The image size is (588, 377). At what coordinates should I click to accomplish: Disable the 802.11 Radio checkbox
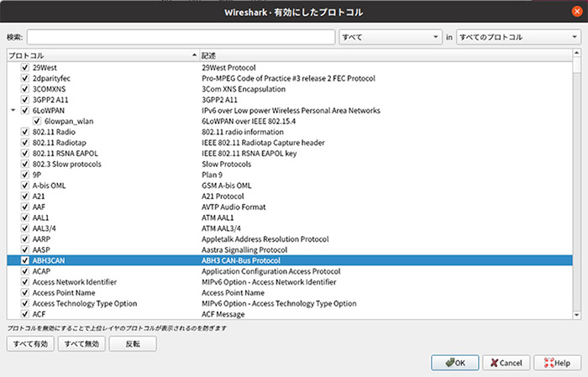(24, 132)
